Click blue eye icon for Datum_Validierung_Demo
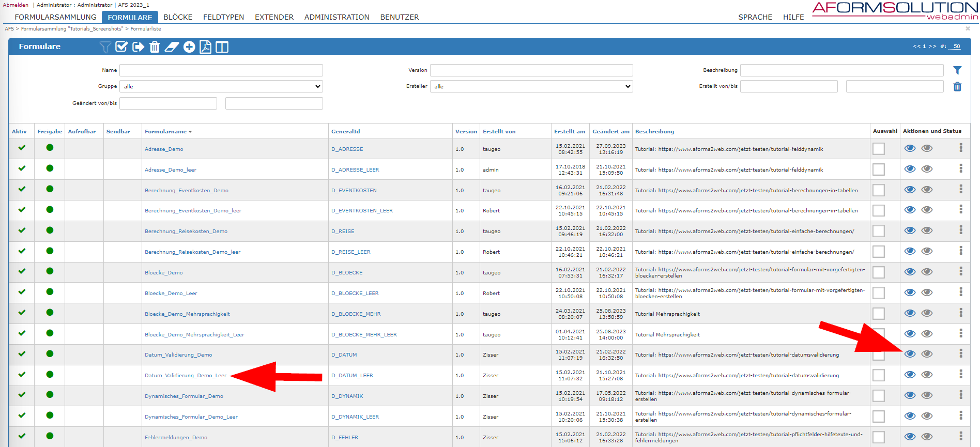The height and width of the screenshot is (447, 980). 910,354
